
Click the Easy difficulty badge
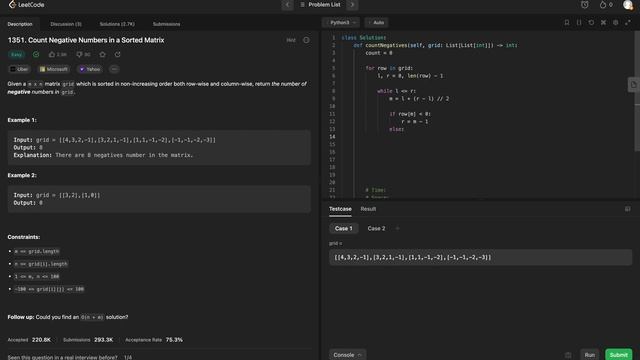[16, 55]
